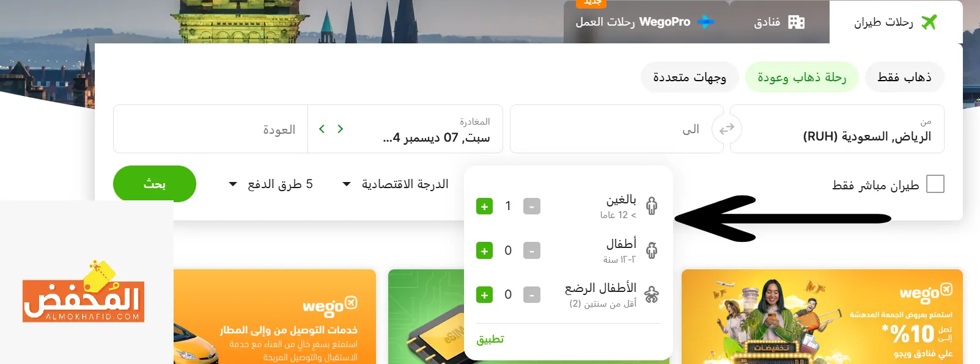The height and width of the screenshot is (364, 980).
Task: Select ذهاب فقط one-way option
Action: tap(905, 77)
